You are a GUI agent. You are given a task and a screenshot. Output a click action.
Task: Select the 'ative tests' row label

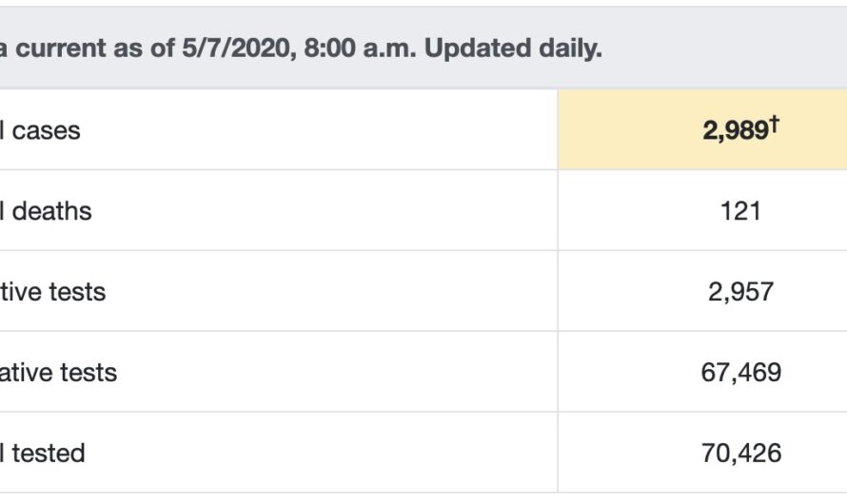(x=59, y=372)
